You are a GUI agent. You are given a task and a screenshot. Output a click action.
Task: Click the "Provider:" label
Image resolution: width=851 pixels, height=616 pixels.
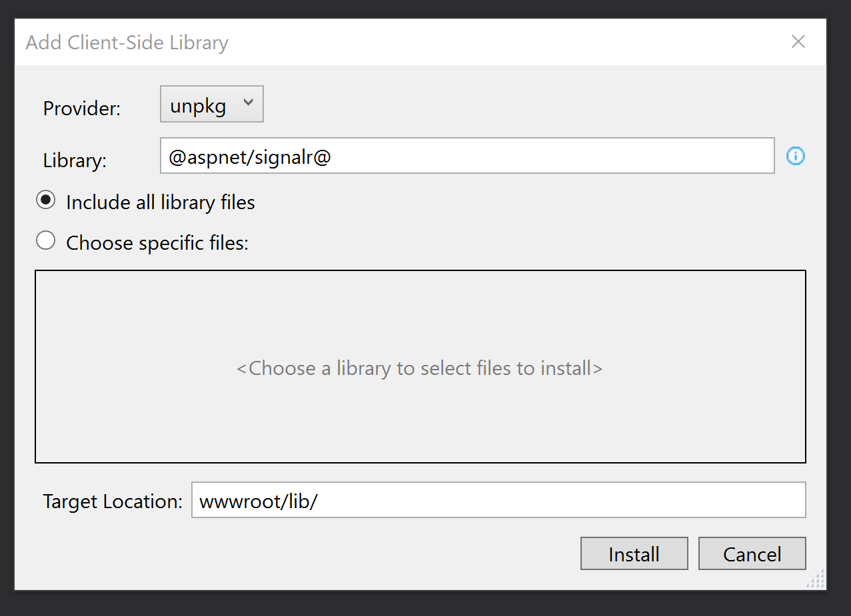81,108
